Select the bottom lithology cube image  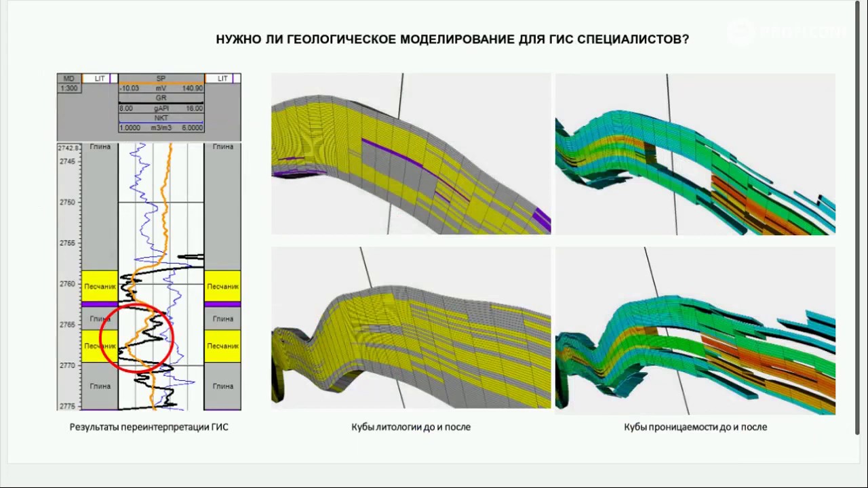[x=411, y=327]
